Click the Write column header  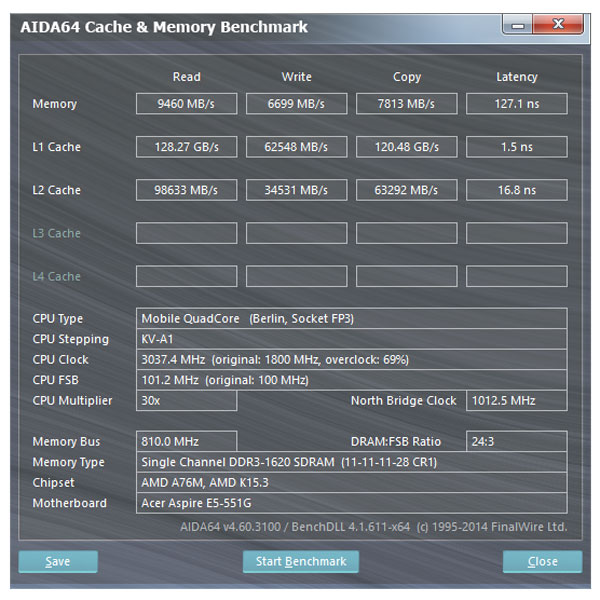pos(297,77)
